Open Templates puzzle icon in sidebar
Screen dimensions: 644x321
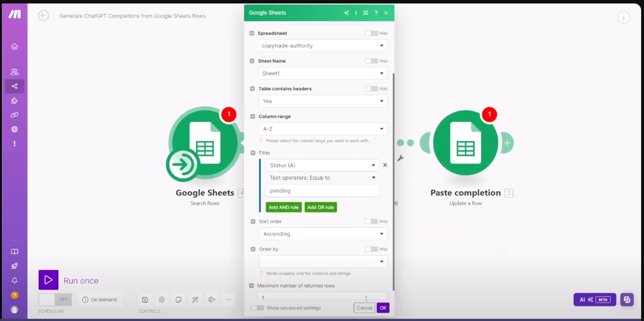tap(14, 101)
